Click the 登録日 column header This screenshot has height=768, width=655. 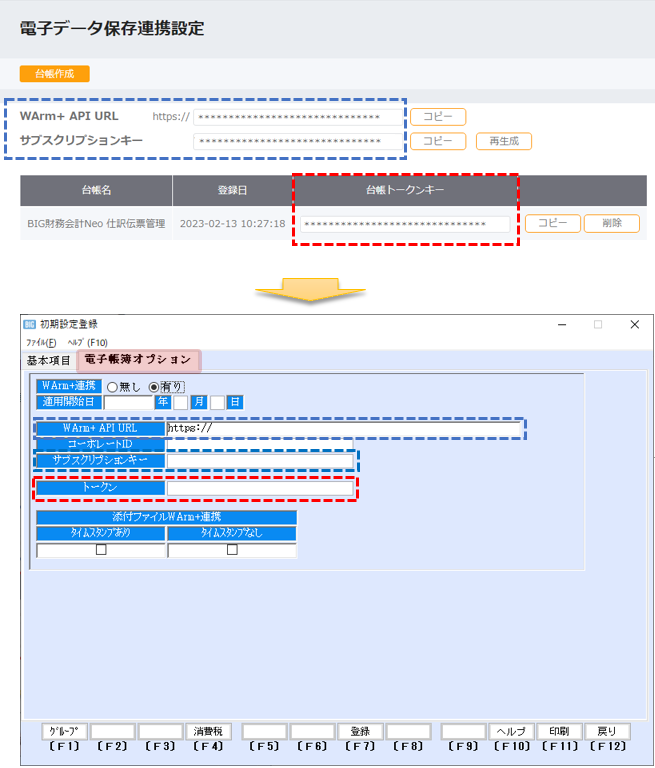tap(232, 190)
